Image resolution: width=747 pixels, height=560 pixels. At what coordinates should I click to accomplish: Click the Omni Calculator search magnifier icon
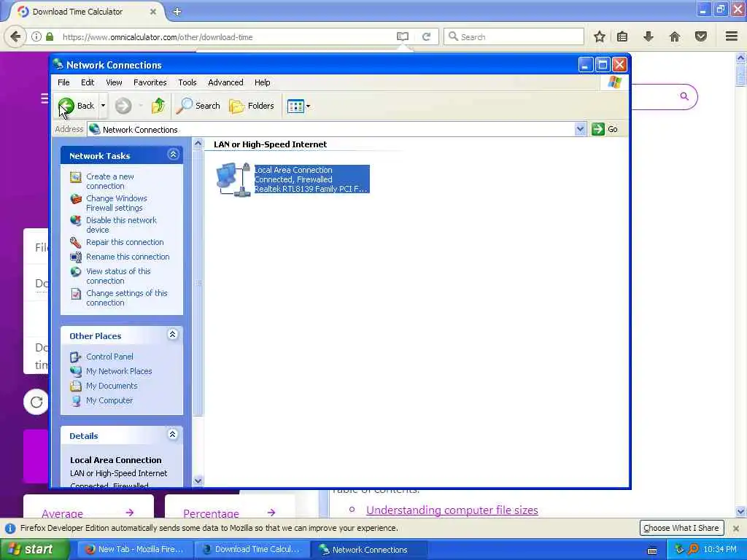[684, 96]
